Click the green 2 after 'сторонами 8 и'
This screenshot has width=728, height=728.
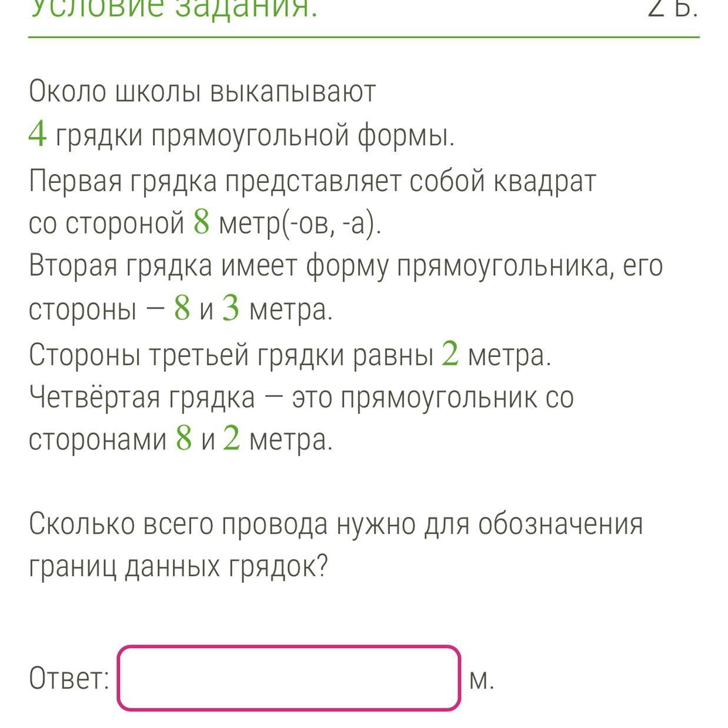tap(232, 438)
